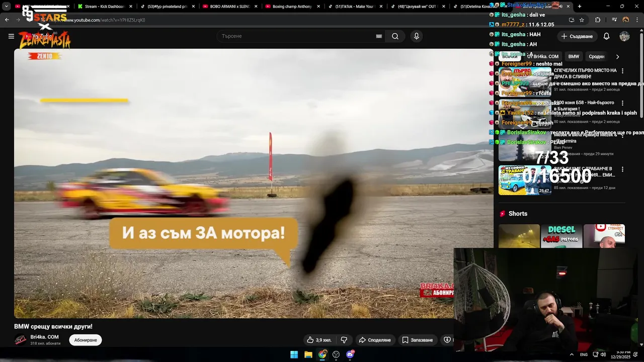Open the volume tray icon

(603, 354)
